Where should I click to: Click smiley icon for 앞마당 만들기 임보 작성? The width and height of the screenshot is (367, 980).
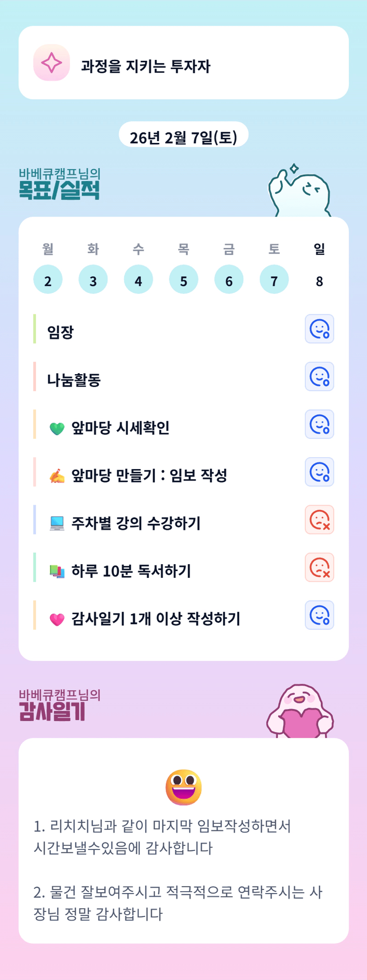(319, 472)
